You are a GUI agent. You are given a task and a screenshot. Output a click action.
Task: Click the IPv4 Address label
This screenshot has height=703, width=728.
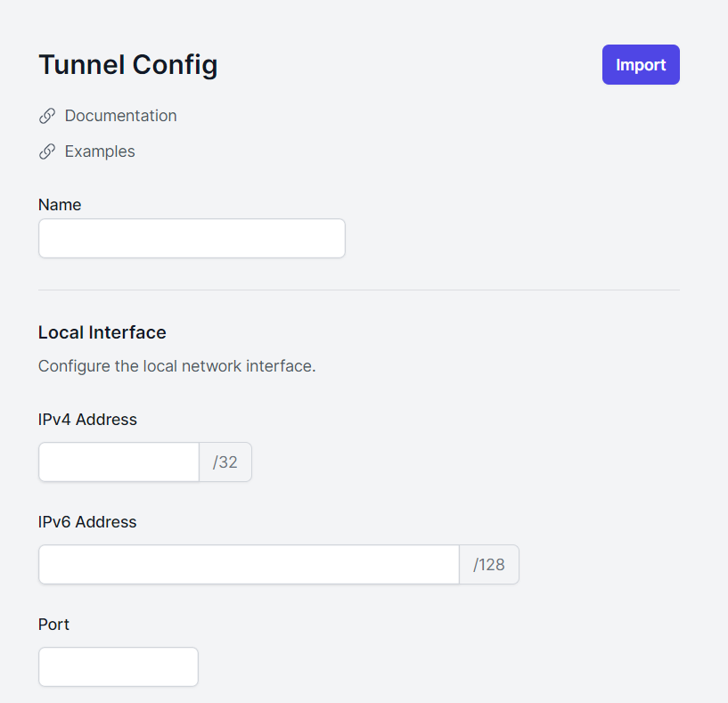point(87,420)
